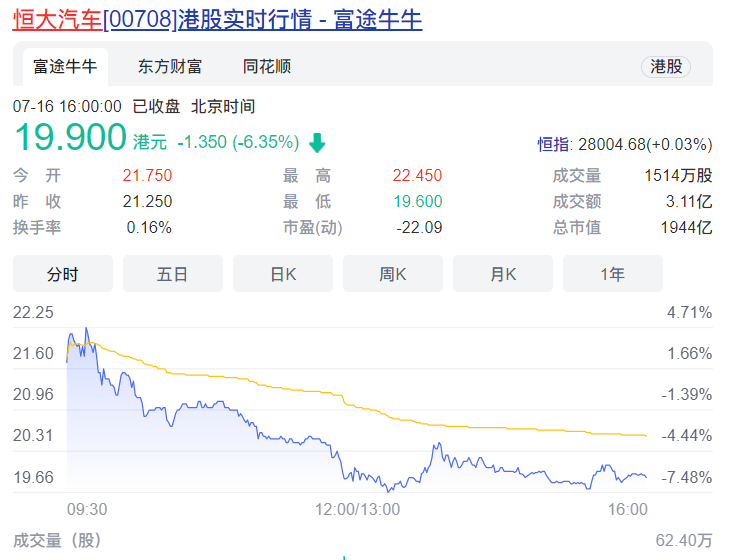Click the 成交量 value 1514万股
The height and width of the screenshot is (560, 740).
[678, 176]
